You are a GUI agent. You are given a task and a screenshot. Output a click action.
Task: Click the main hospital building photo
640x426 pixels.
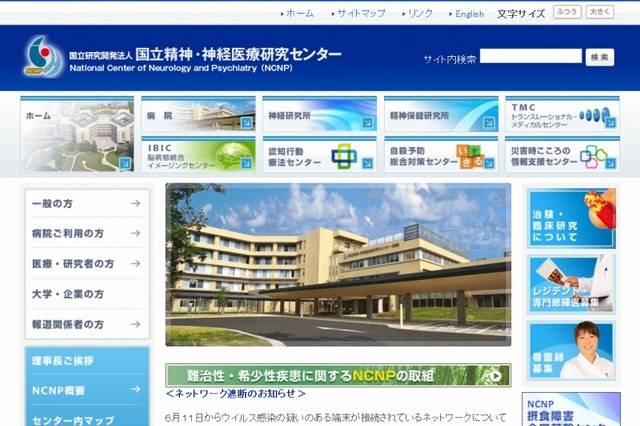pos(338,264)
